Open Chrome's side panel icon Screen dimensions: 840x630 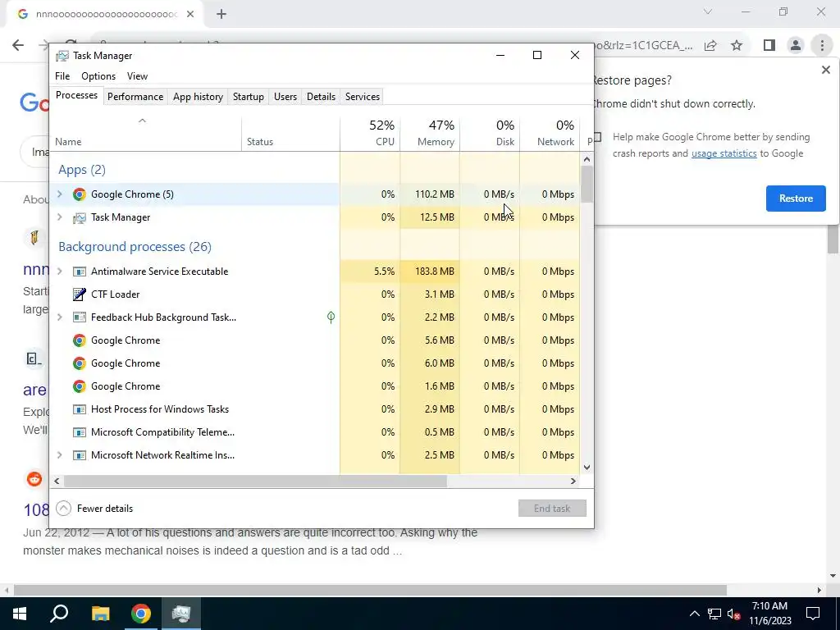tap(769, 46)
